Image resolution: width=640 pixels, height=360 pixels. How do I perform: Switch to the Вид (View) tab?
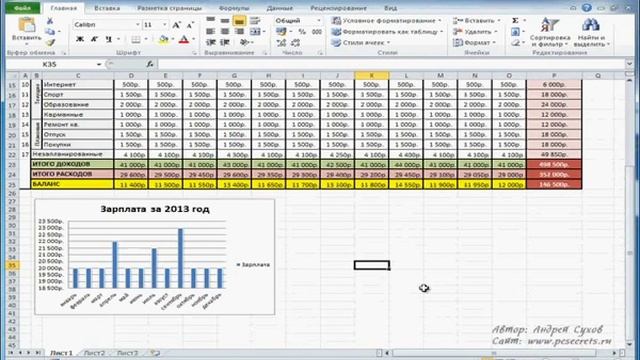click(390, 8)
